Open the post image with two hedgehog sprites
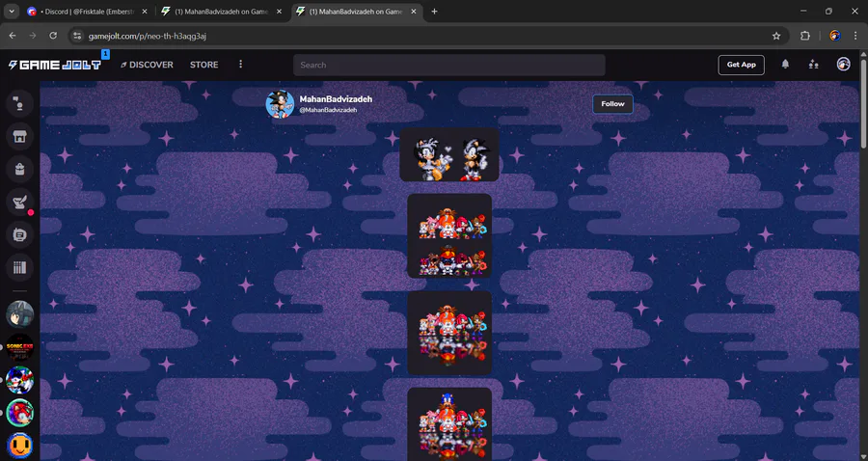 click(448, 155)
